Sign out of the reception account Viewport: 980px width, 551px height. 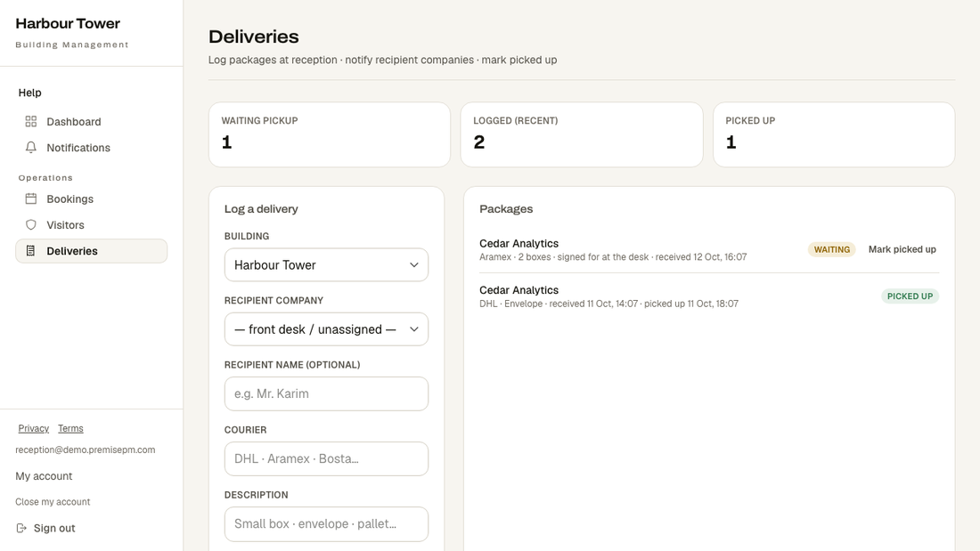point(45,528)
